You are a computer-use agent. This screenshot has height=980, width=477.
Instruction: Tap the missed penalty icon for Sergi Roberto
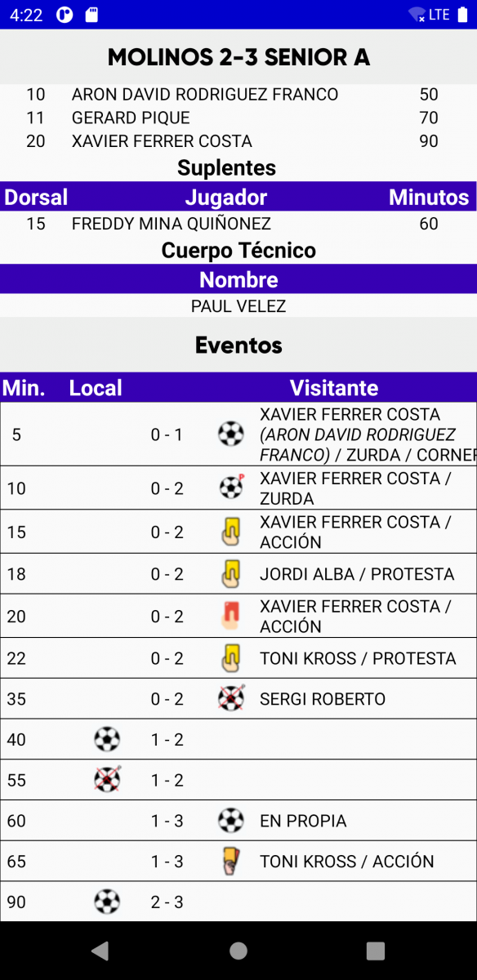tap(231, 698)
